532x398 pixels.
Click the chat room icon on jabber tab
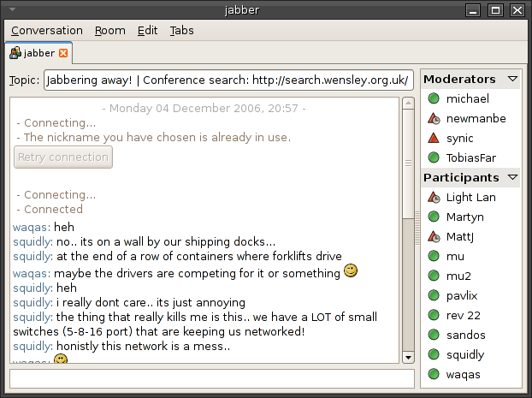(15, 53)
